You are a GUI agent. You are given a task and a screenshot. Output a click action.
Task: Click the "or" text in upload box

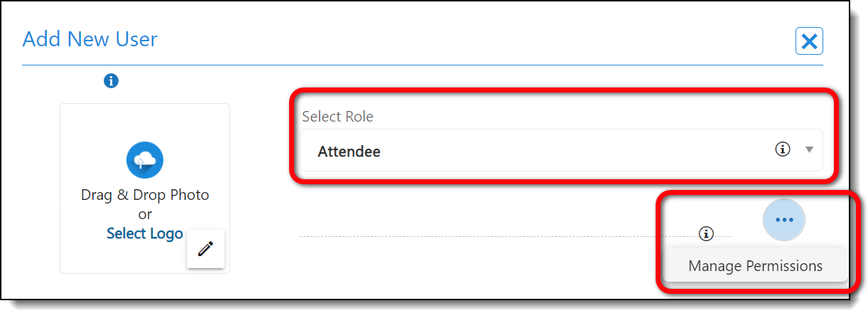coord(145,214)
